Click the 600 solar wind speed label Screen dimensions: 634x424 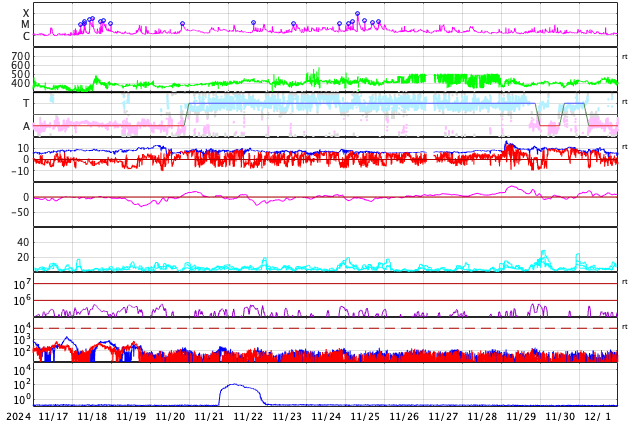[x=21, y=65]
